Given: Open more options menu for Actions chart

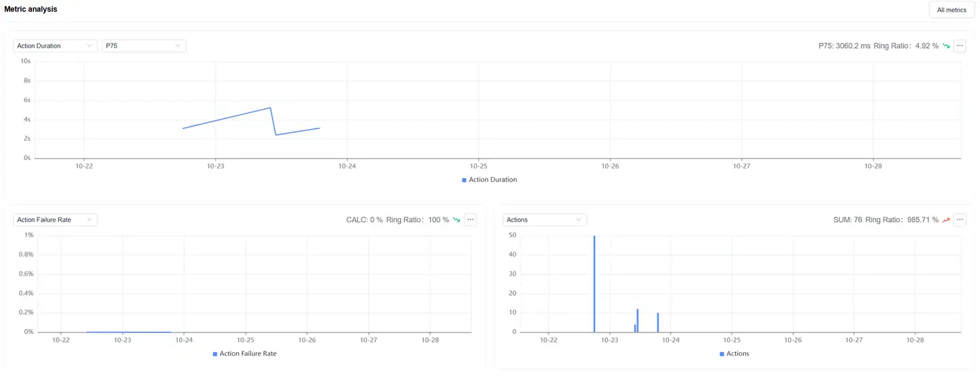Looking at the screenshot, I should pyautogui.click(x=960, y=220).
